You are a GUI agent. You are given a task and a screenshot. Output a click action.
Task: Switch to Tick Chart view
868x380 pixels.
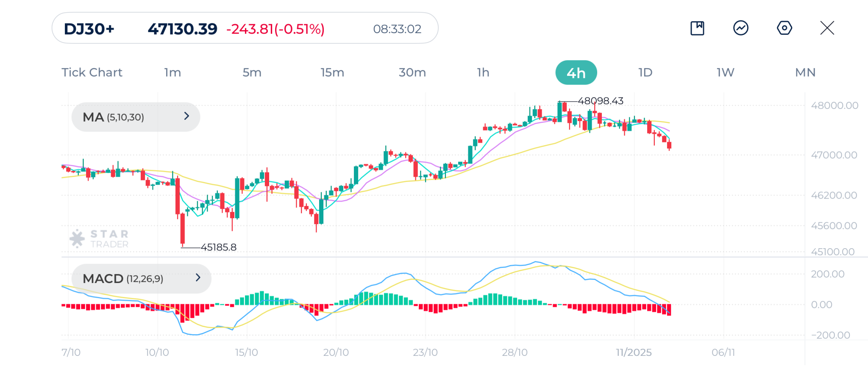coord(92,72)
